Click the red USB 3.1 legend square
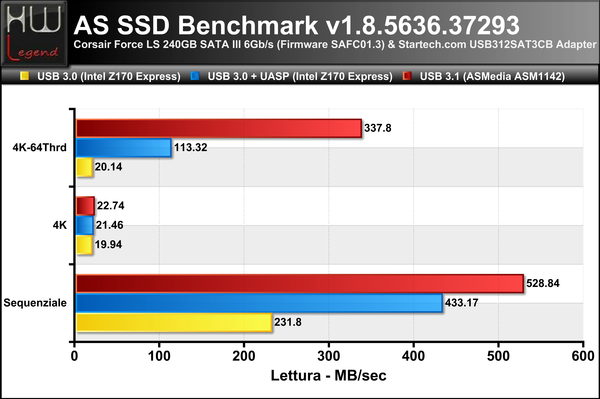The height and width of the screenshot is (399, 600). 407,76
